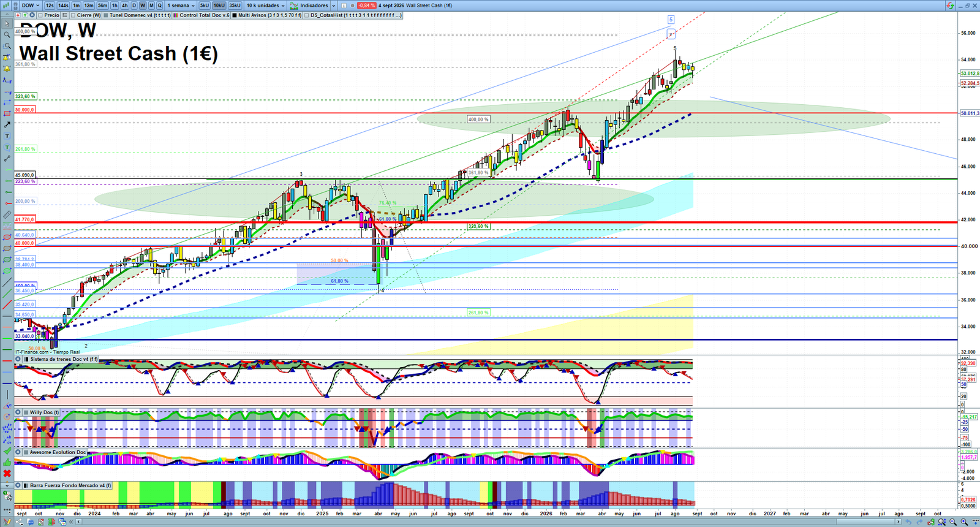Select the alert bell tool
This screenshot has width=980, height=527.
pyautogui.click(x=7, y=69)
